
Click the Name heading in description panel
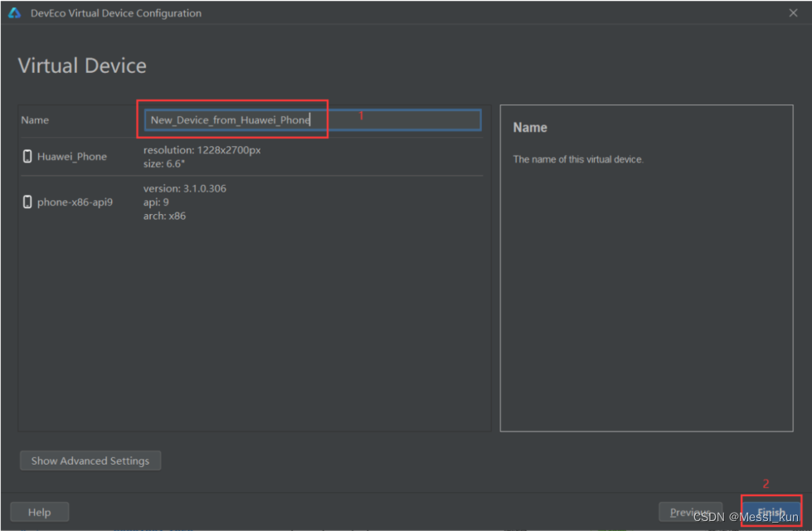[530, 128]
